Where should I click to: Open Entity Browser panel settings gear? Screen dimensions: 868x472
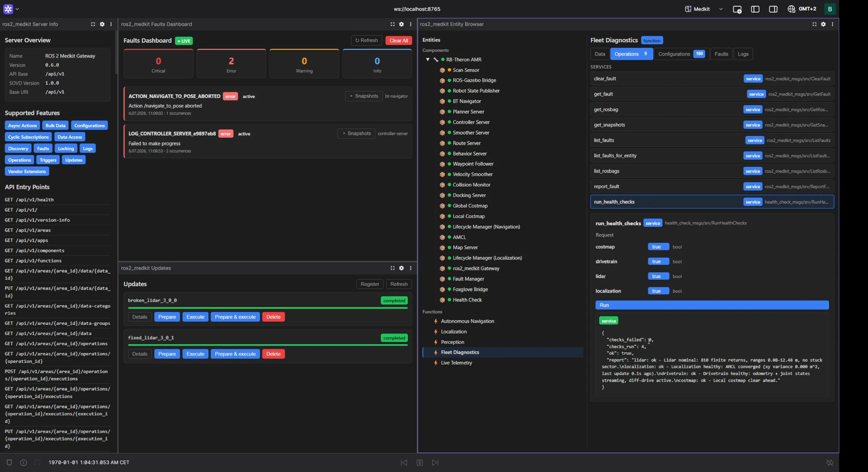[823, 24]
